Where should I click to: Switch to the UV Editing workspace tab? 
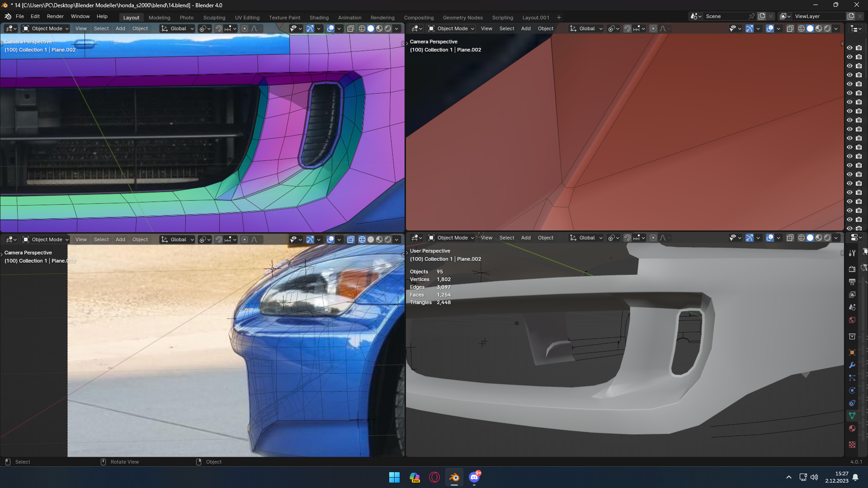click(x=247, y=18)
